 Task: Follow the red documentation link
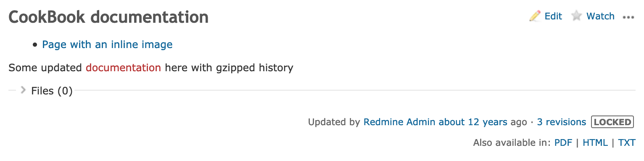124,67
